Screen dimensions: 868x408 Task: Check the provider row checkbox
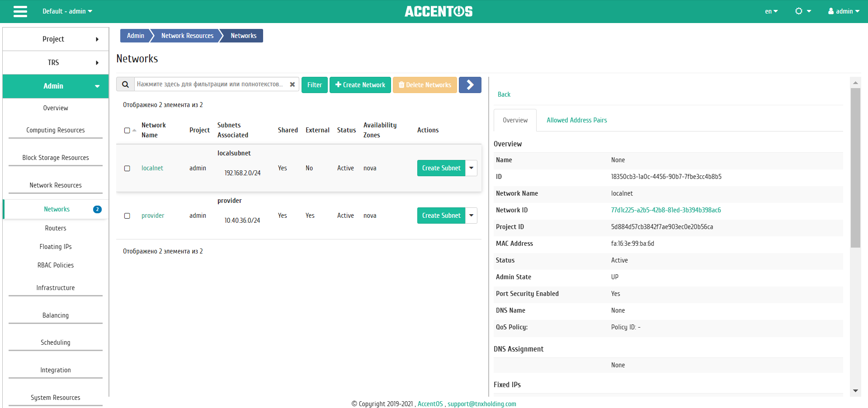click(127, 216)
